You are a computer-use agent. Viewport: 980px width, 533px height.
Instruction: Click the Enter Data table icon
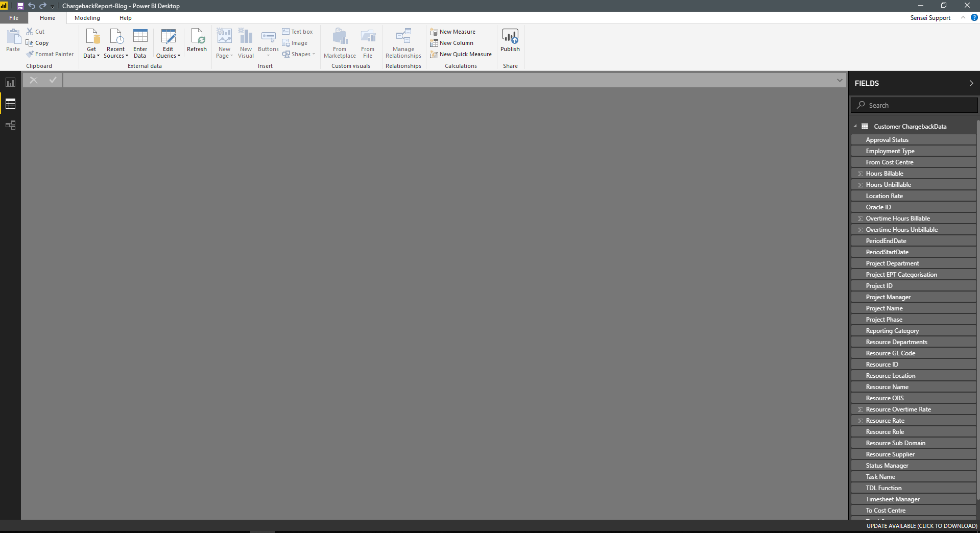[x=140, y=37]
